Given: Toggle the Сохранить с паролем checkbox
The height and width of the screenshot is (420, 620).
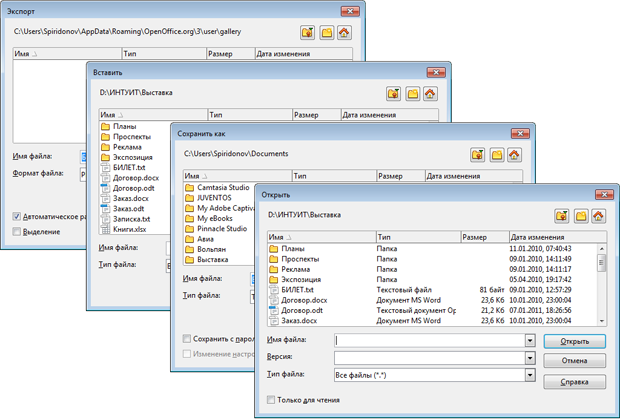Looking at the screenshot, I should pos(189,338).
